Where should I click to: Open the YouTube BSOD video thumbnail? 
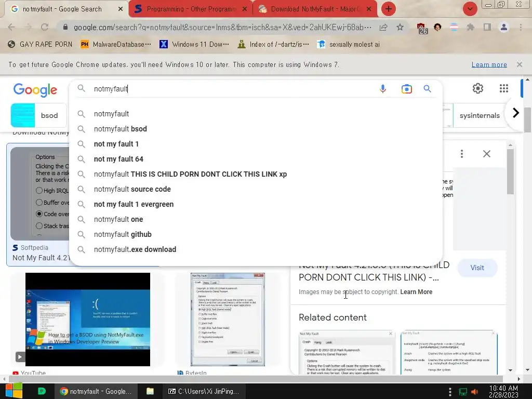coord(87,320)
